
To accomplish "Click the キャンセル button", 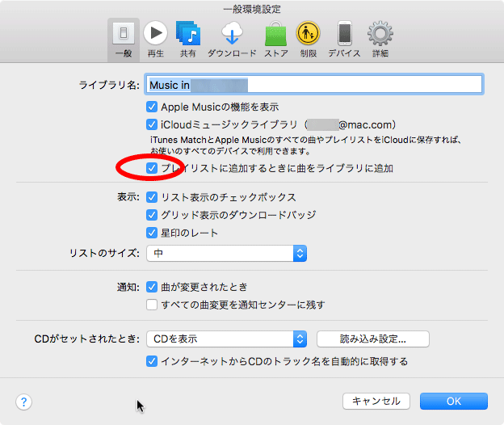I will [x=376, y=401].
